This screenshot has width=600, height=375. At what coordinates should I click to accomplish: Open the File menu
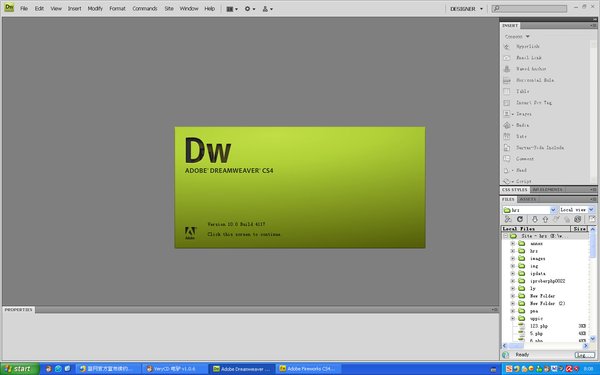coord(24,8)
